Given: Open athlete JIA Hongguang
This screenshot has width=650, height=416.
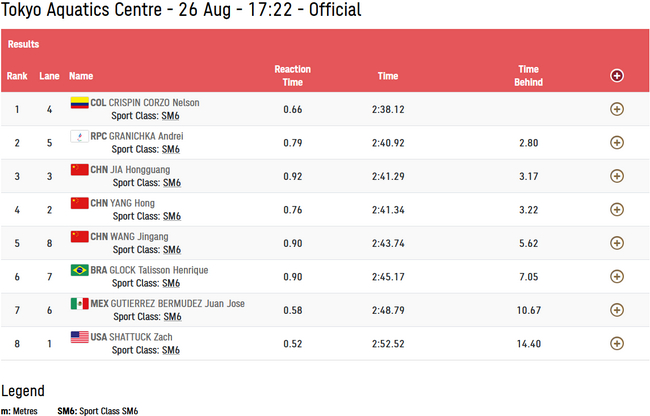Looking at the screenshot, I should pos(140,170).
